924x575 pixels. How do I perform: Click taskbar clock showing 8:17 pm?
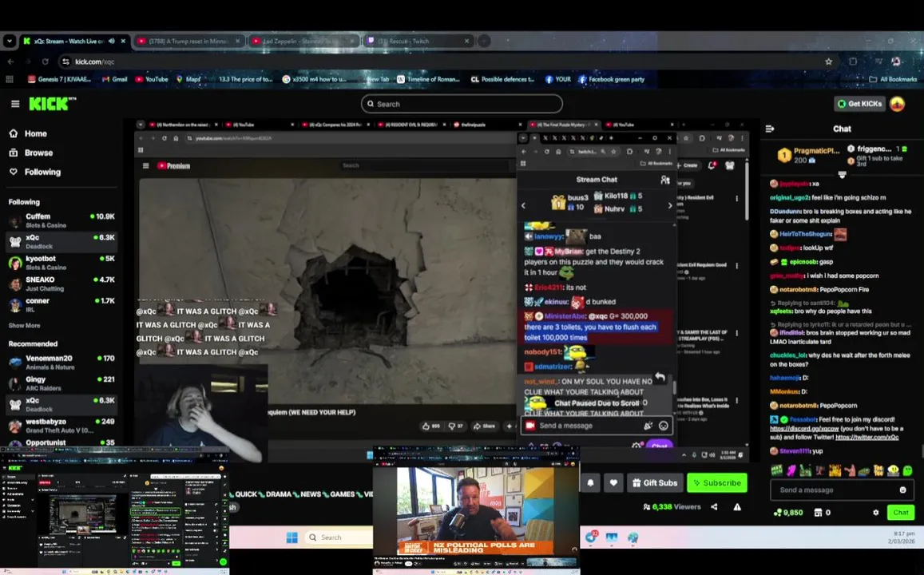click(903, 537)
